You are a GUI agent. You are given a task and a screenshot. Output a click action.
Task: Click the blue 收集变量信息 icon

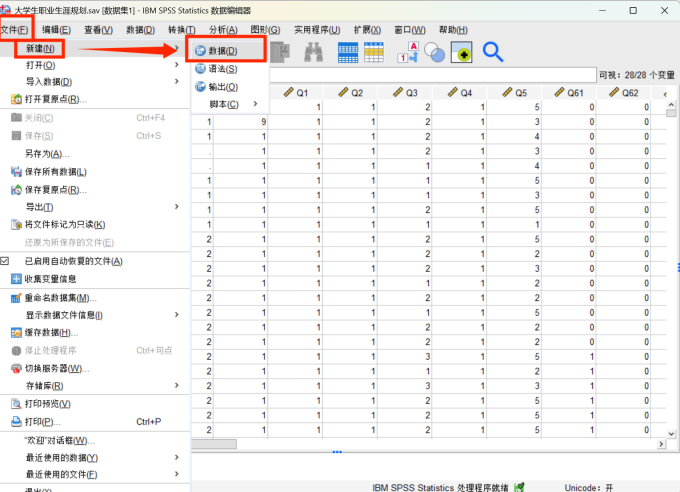click(x=16, y=279)
